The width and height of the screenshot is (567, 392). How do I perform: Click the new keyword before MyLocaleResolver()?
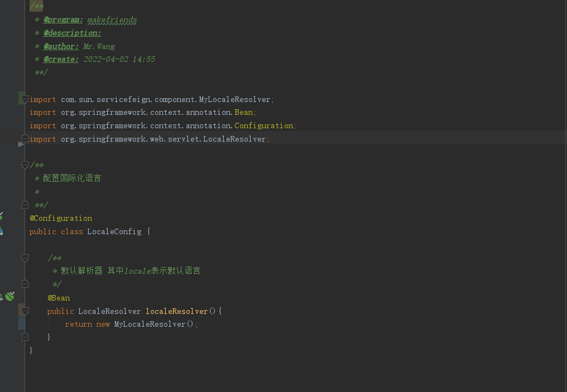103,324
